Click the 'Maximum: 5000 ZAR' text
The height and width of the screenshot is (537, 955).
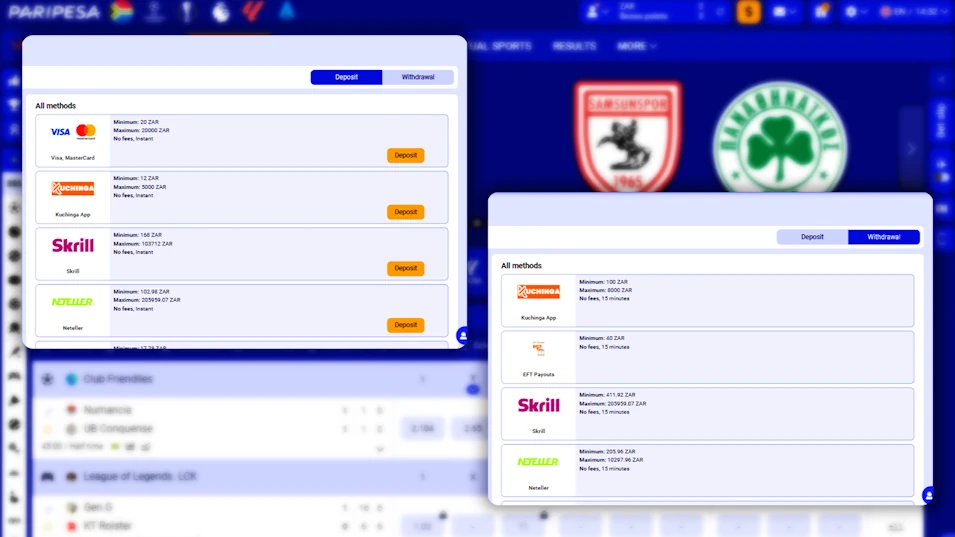pyautogui.click(x=139, y=187)
